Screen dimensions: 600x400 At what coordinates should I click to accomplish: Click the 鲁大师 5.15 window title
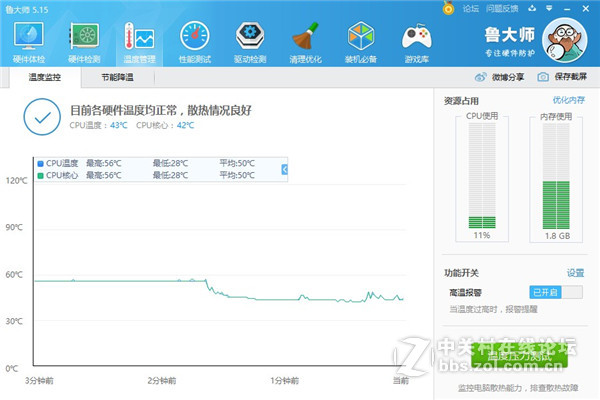(x=27, y=9)
